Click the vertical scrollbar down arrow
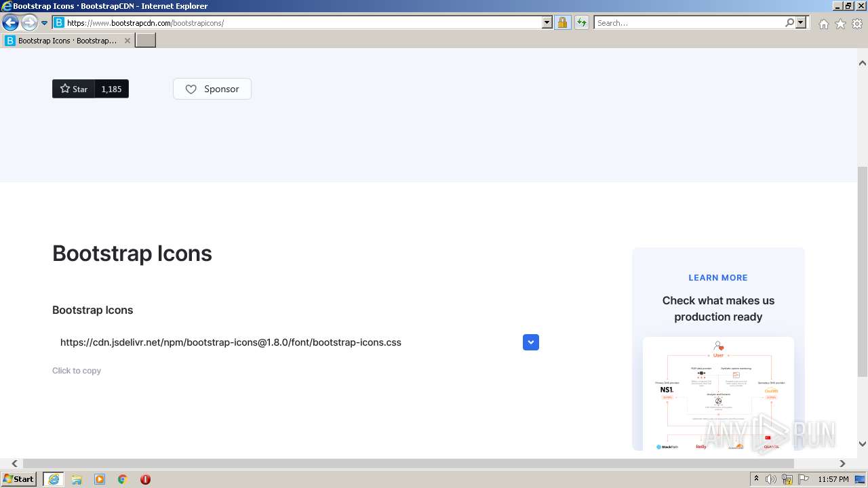The width and height of the screenshot is (868, 488). [863, 444]
